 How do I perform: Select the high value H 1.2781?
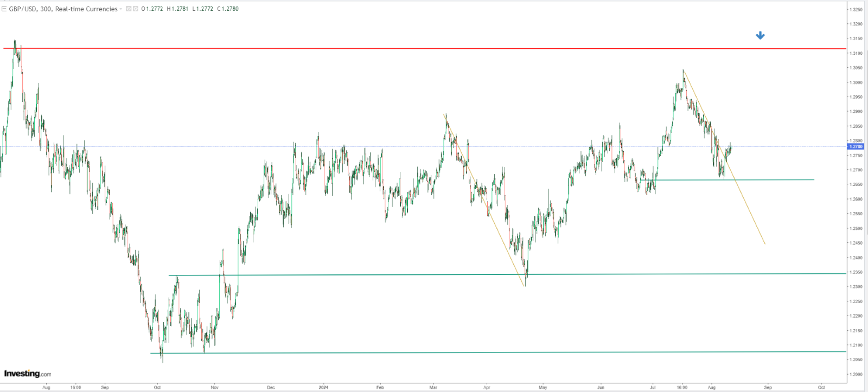click(177, 9)
